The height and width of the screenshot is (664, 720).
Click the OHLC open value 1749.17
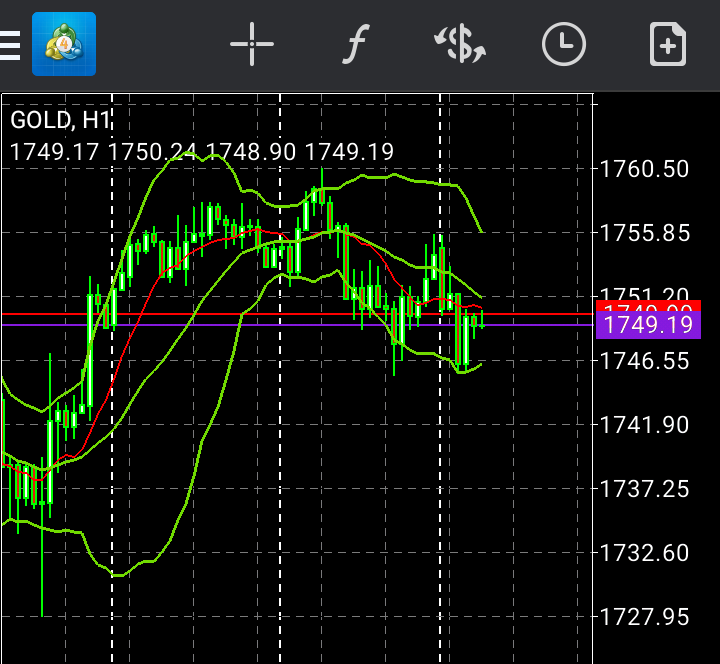tap(55, 152)
